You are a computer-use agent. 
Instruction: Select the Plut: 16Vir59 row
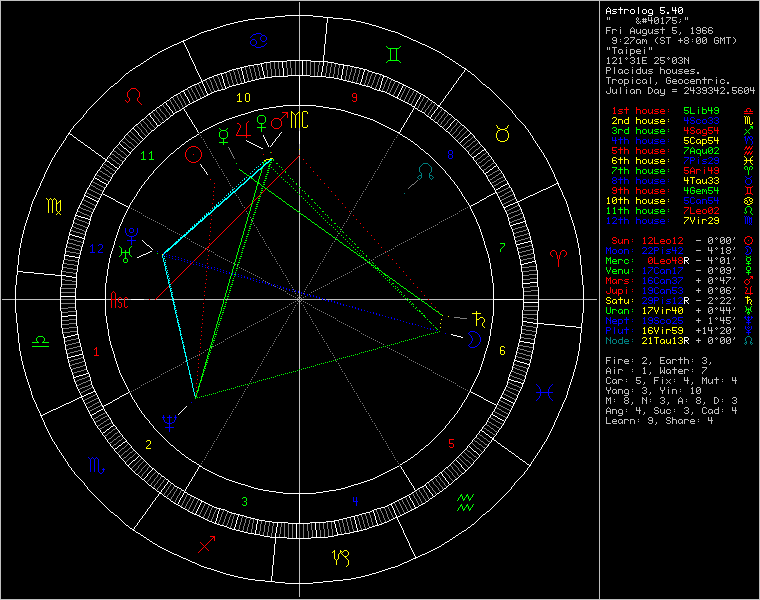click(679, 331)
